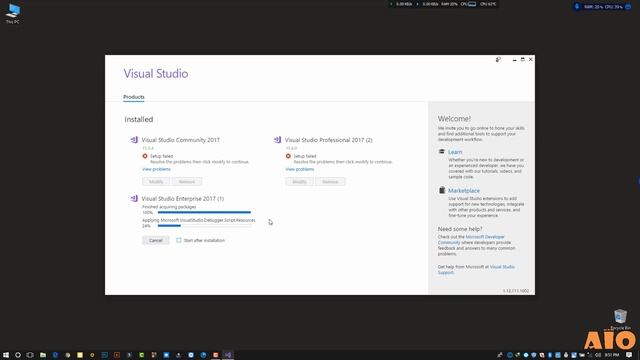This screenshot has width=640, height=360.
Task: Open the feedback icon in installer title bar
Action: [498, 60]
